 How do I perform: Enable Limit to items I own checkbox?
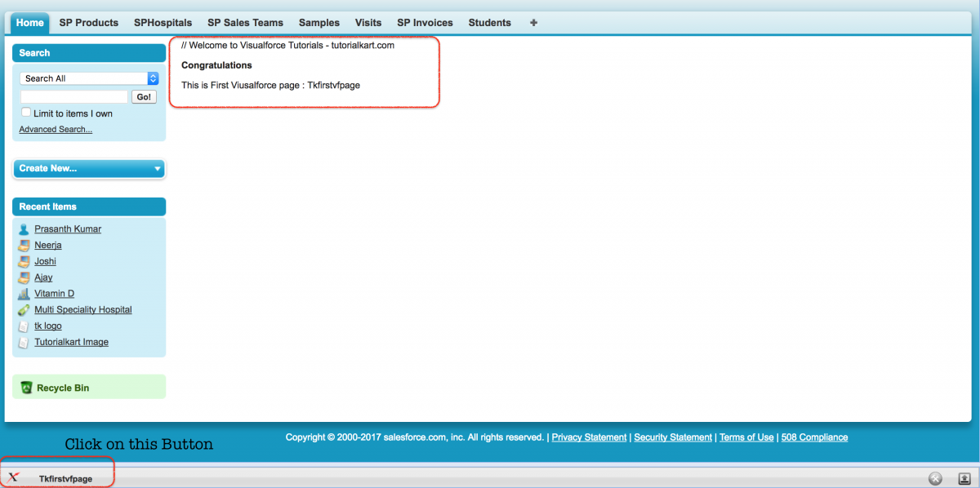coord(26,113)
